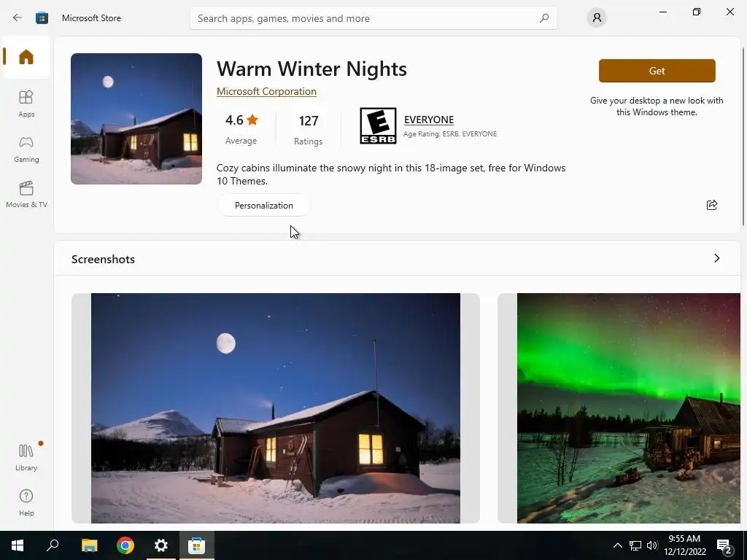Screen dimensions: 747x560
Task: Open the Warm Winter Nights app thumbnail
Action: click(x=136, y=119)
